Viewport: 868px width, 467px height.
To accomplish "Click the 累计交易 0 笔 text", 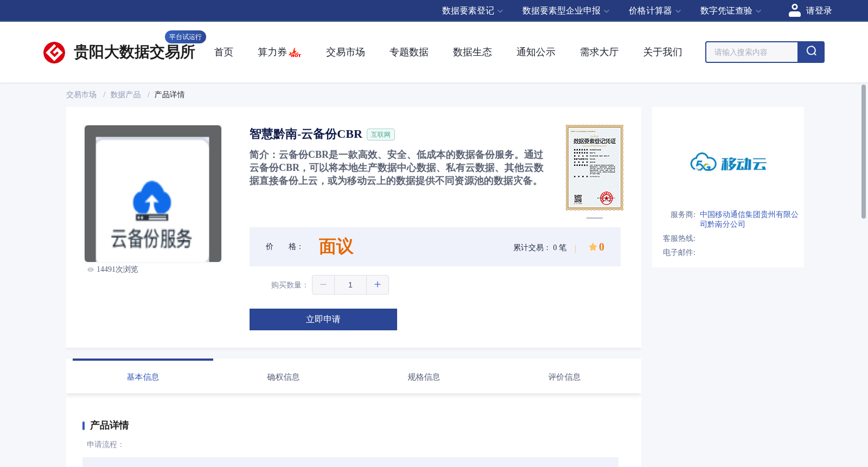I will pyautogui.click(x=540, y=248).
